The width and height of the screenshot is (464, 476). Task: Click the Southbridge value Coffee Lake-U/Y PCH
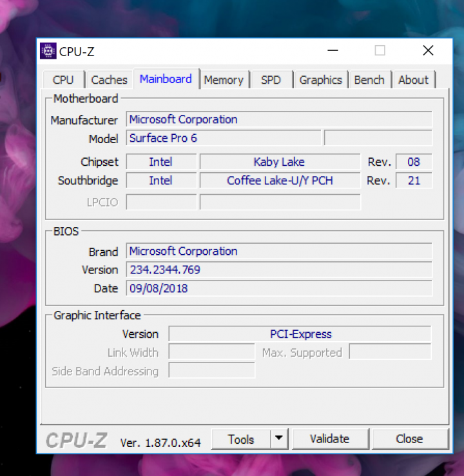click(x=280, y=181)
